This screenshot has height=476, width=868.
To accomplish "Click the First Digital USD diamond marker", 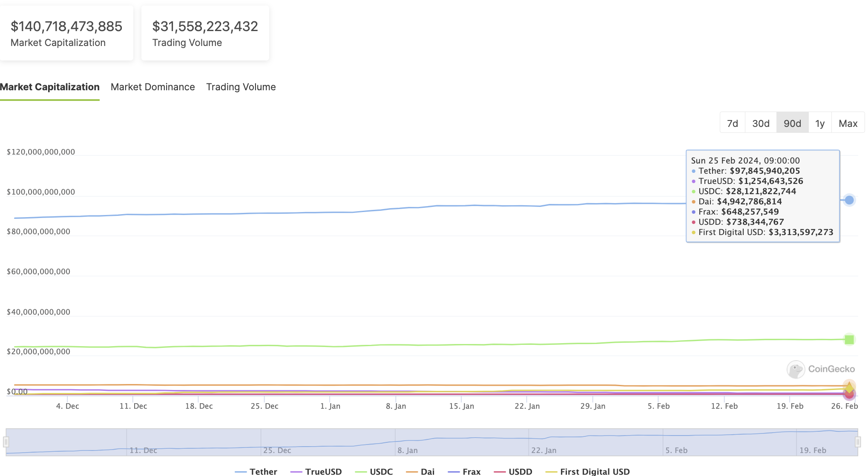I will [849, 388].
